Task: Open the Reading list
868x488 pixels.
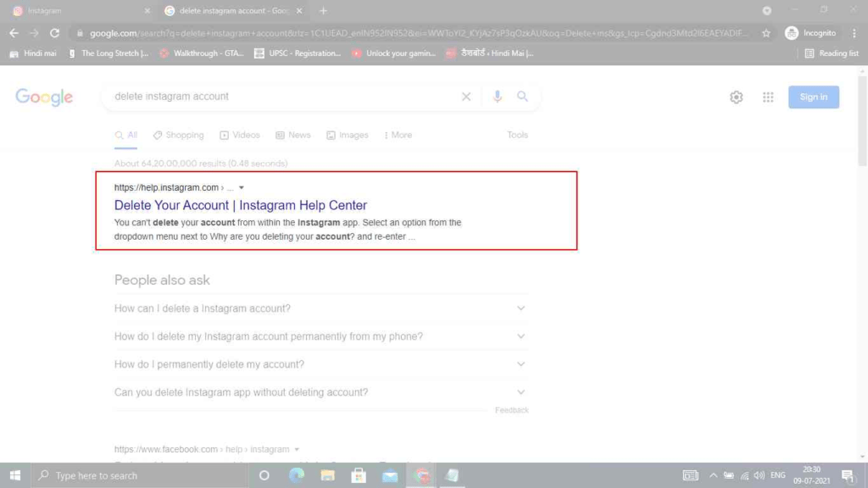Action: [x=832, y=53]
